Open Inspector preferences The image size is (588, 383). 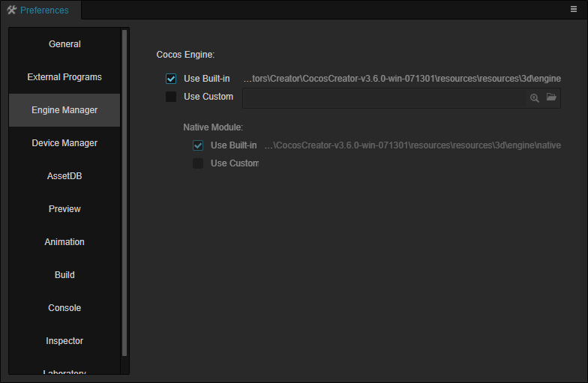point(64,341)
